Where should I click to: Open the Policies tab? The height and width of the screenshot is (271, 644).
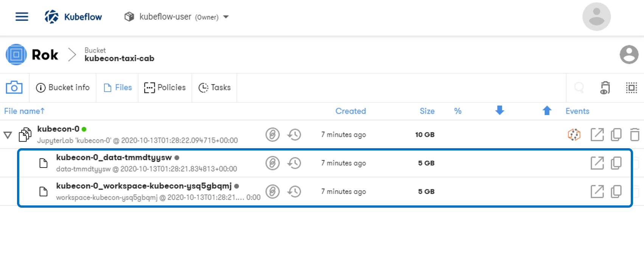tap(165, 88)
